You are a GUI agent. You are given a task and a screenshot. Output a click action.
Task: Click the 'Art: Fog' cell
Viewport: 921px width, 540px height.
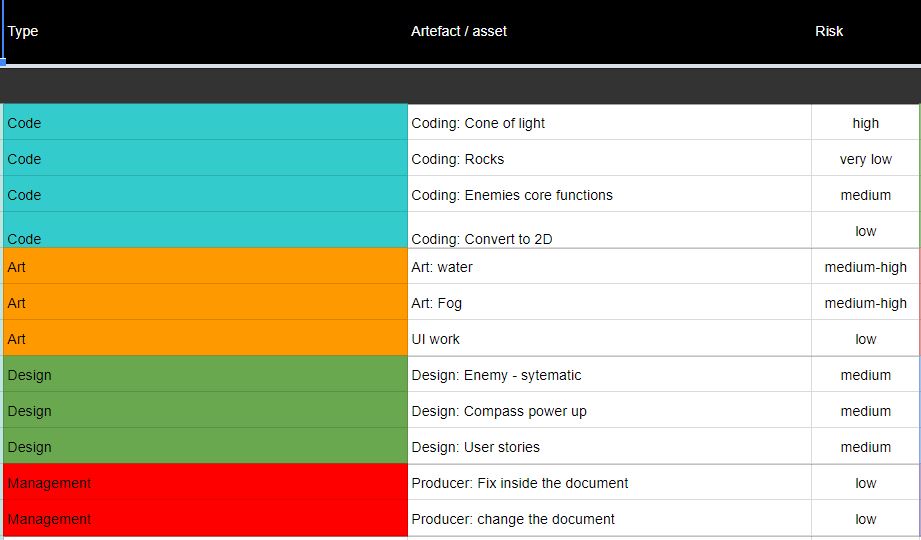(608, 303)
